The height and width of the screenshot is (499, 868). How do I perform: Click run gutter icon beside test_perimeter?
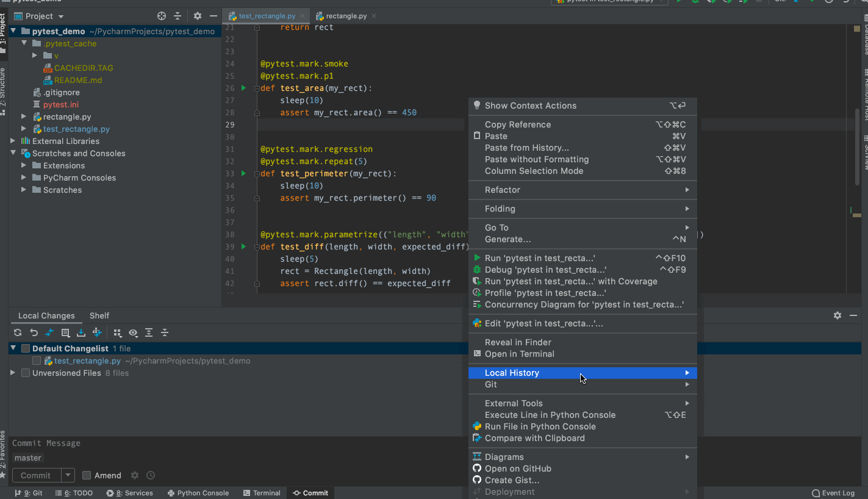243,173
